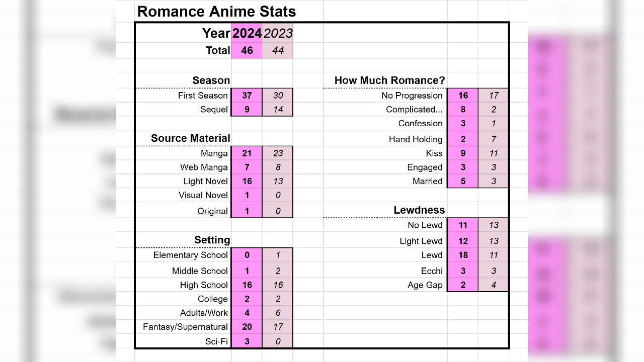
Task: Select the Sci-Fi 2023 value cell
Action: (x=278, y=341)
